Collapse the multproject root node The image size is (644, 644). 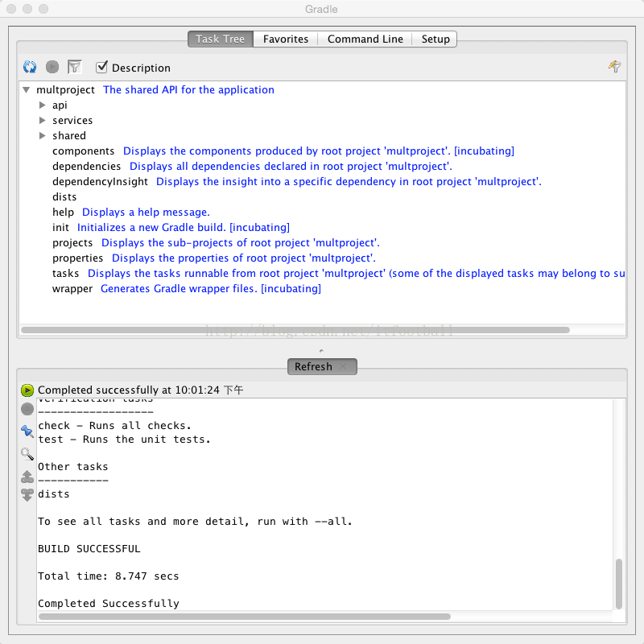27,90
